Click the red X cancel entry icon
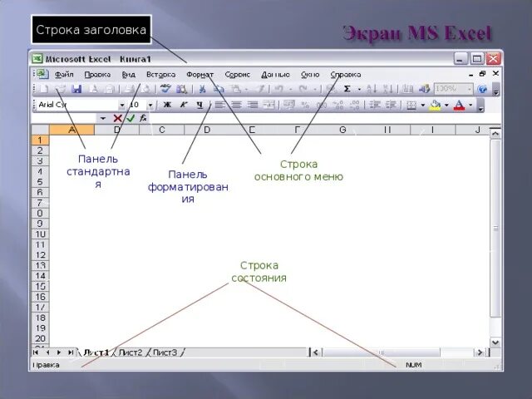This screenshot has width=532, height=399. (x=117, y=118)
